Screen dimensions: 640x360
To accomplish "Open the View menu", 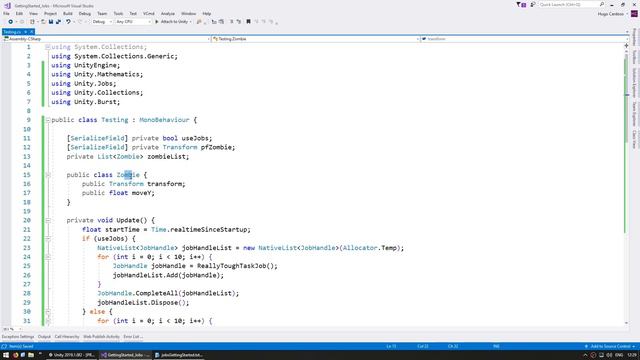I will [33, 13].
